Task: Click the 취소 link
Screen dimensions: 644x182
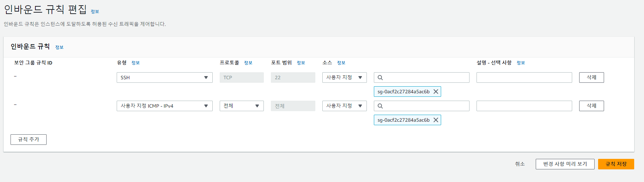Action: (520, 164)
